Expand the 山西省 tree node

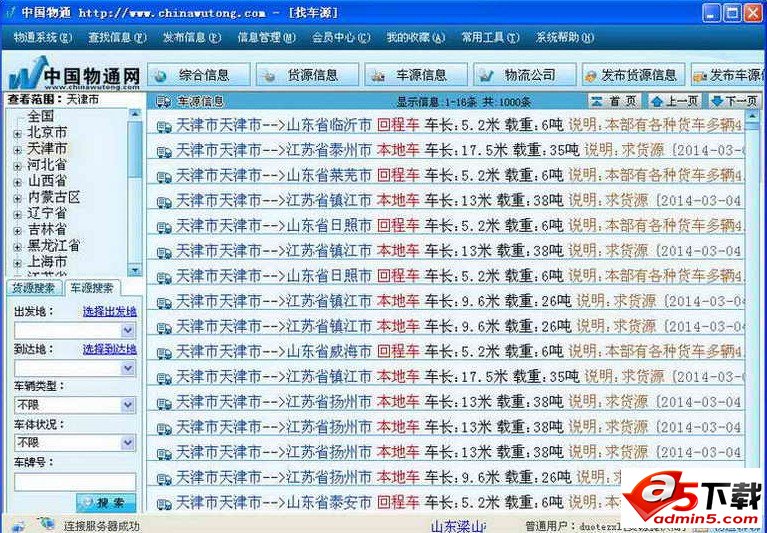tap(18, 182)
